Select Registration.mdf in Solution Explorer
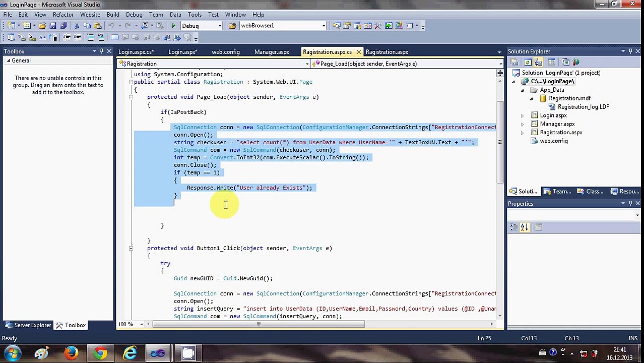Screen dimensions: 644x363 569,98
